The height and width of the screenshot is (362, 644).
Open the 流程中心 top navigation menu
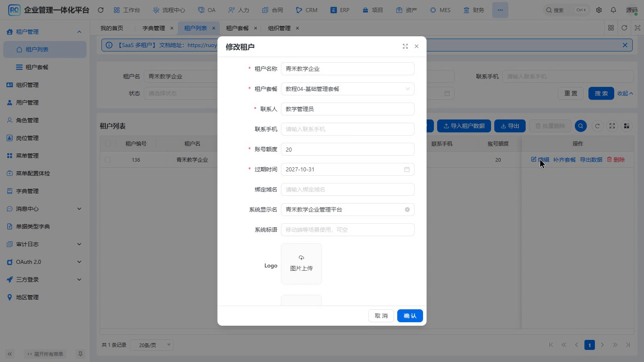[169, 10]
